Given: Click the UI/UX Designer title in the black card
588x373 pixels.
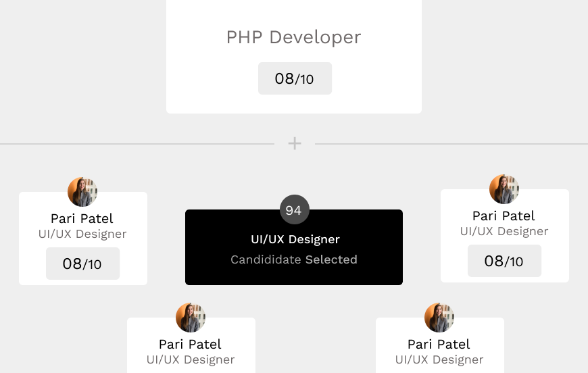Looking at the screenshot, I should pyautogui.click(x=295, y=239).
